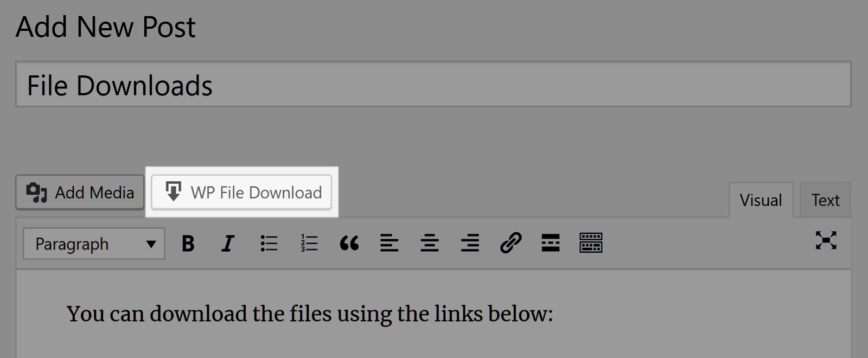Align text left
Viewport: 868px width, 358px height.
(389, 244)
